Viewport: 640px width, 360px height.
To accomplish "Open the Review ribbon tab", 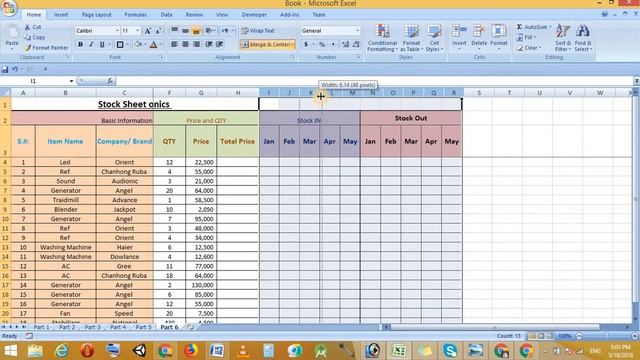I will [x=194, y=15].
